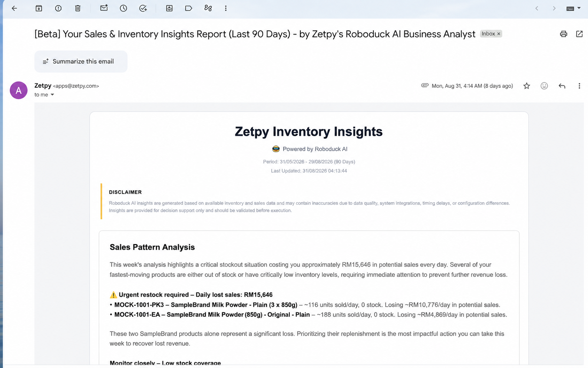The width and height of the screenshot is (588, 368).
Task: Move email to another folder
Action: coord(169,8)
